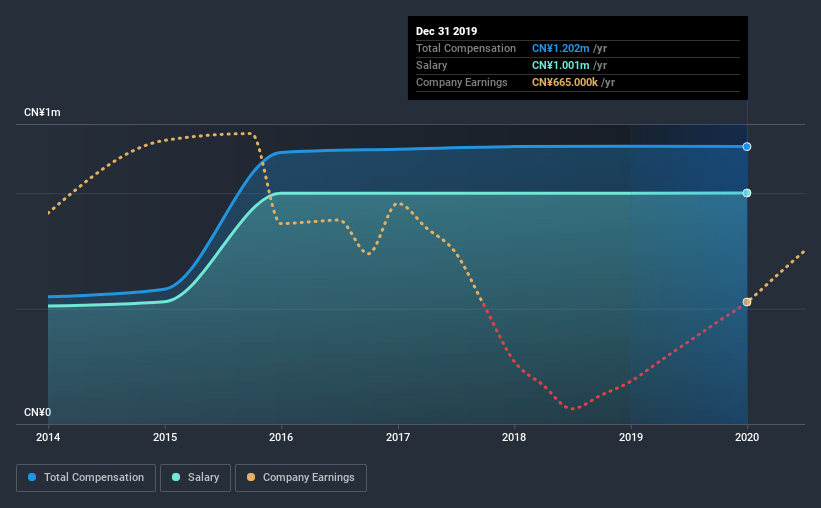Select the Total Compensation data point at 2020
Viewport: 821px width, 508px height.
pos(747,147)
